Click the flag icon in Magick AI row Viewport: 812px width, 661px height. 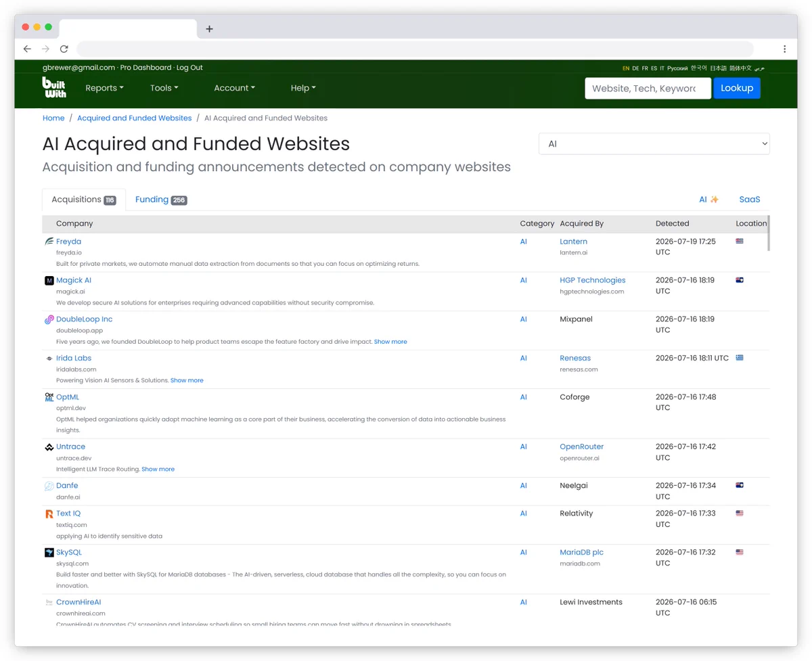[x=740, y=279]
